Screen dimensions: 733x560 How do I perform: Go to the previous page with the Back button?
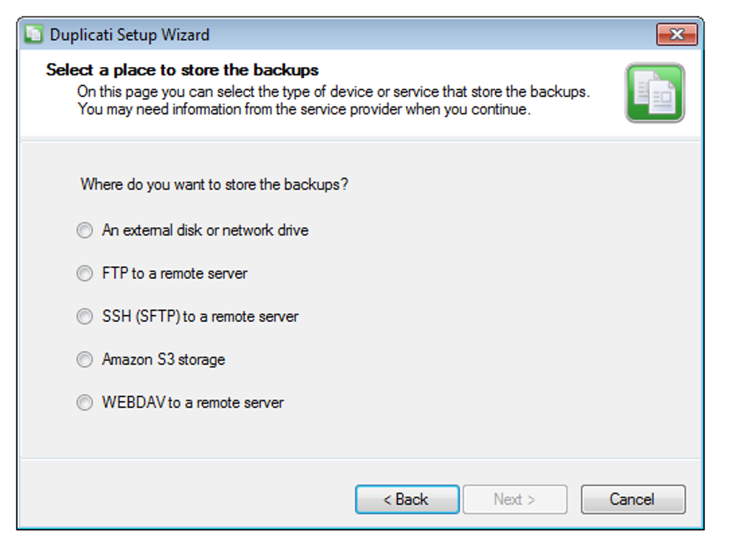coord(407,500)
